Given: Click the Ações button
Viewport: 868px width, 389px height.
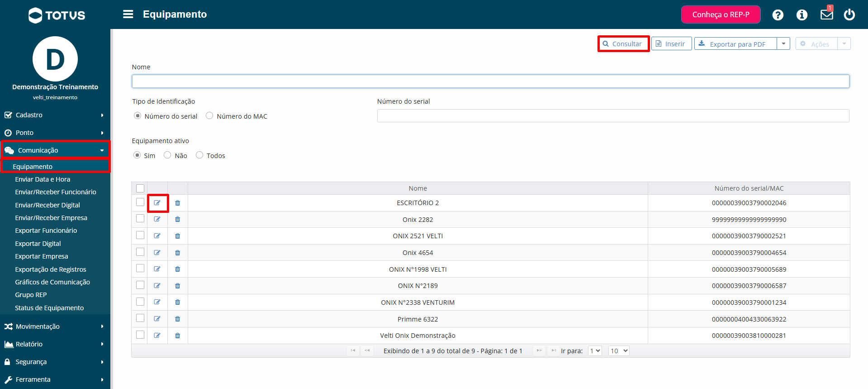Looking at the screenshot, I should [x=816, y=43].
